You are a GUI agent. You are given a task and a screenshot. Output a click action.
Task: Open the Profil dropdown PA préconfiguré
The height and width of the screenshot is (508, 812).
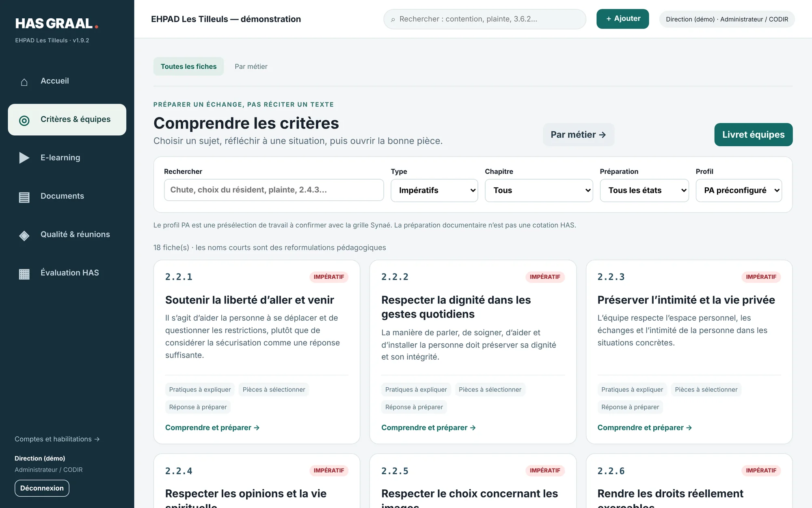pyautogui.click(x=739, y=190)
